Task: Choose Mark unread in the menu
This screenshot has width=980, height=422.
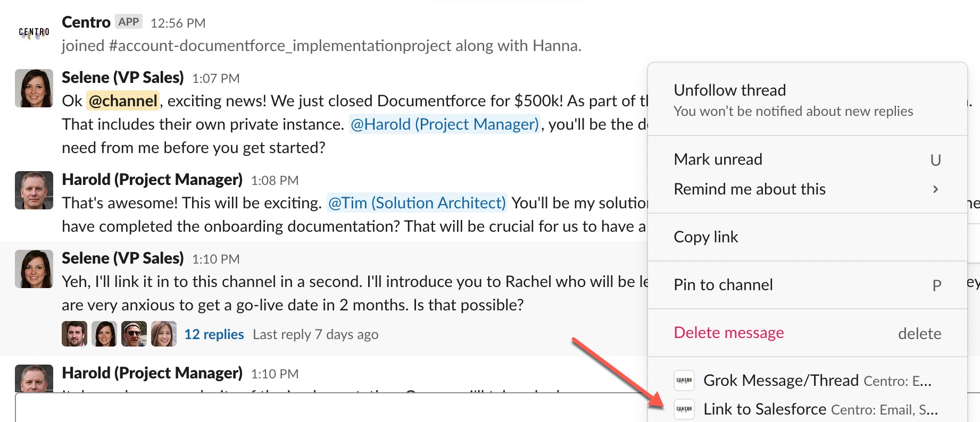Action: click(718, 159)
